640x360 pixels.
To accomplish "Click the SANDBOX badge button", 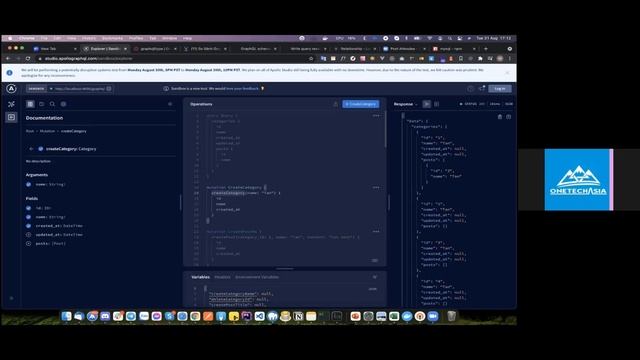I will coord(36,89).
